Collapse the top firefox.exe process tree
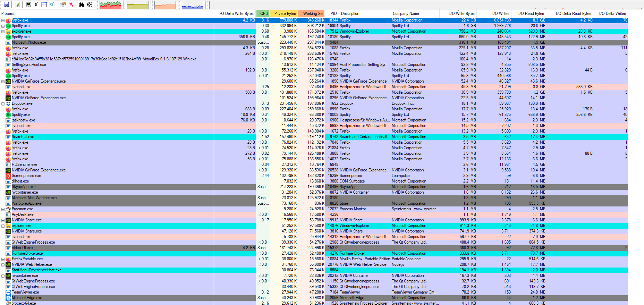The width and height of the screenshot is (644, 305). click(3, 20)
